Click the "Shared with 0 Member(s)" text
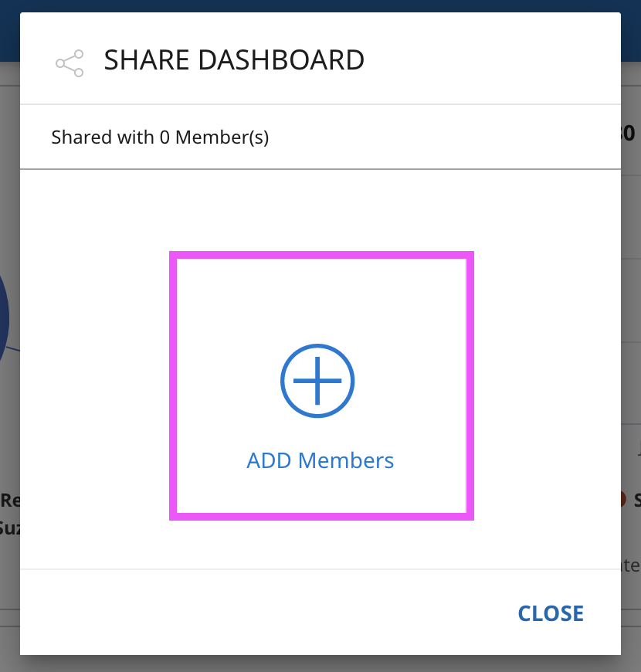Screen dimensions: 641x672 click(x=160, y=138)
